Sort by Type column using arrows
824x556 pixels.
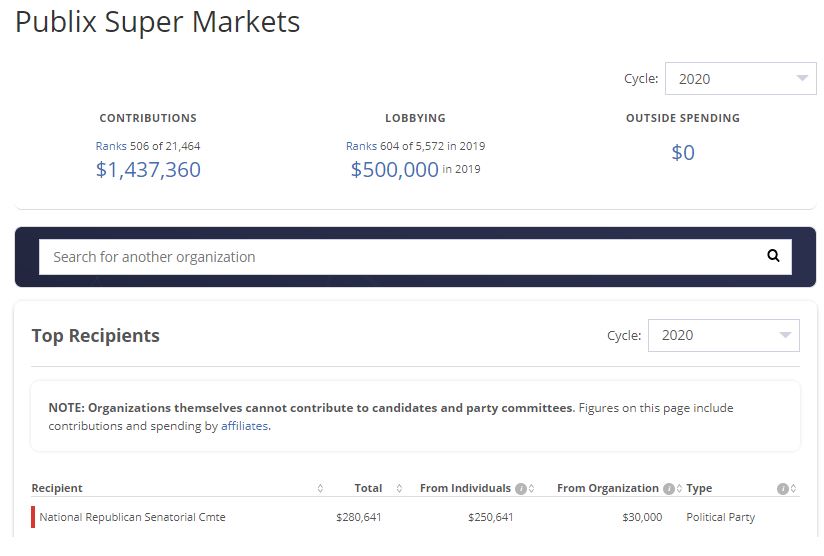click(x=794, y=489)
